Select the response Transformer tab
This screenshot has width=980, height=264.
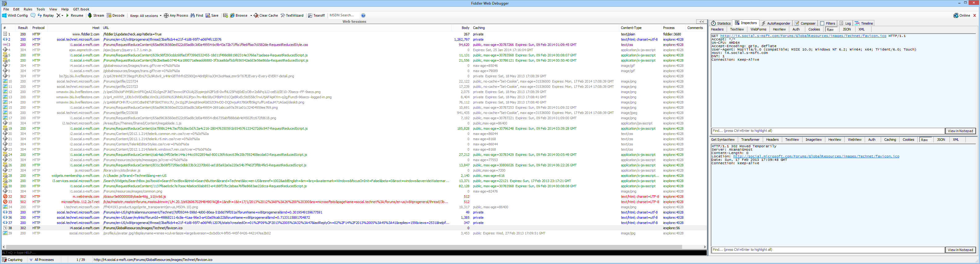point(750,140)
